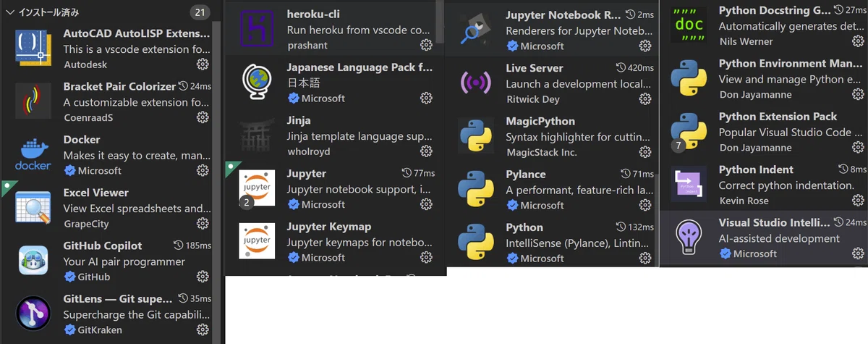Open manage gear for GitHub Copilot
This screenshot has height=344, width=868.
tap(203, 277)
